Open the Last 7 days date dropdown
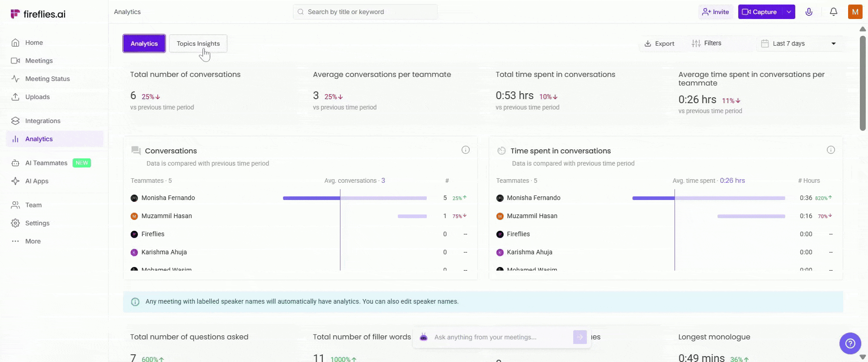 point(799,43)
